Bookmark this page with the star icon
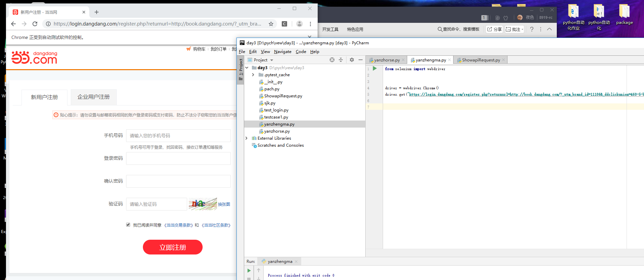The image size is (644, 280). 271,24
